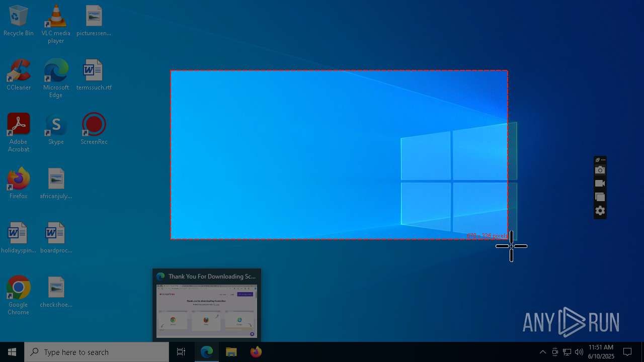
Task: Click network icon in system tray
Action: click(567, 352)
